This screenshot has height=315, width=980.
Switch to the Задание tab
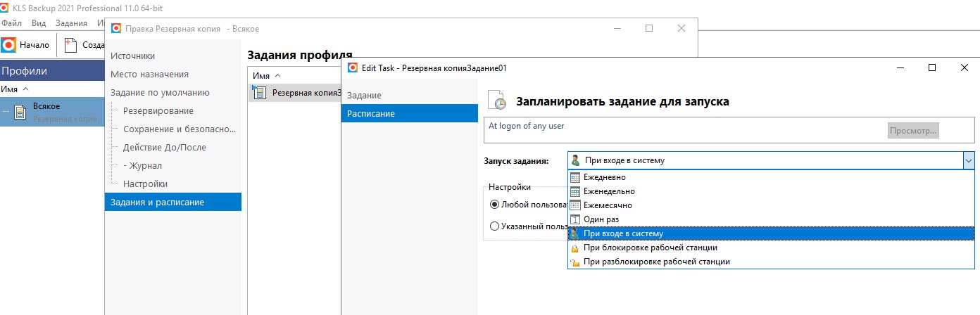tap(364, 95)
